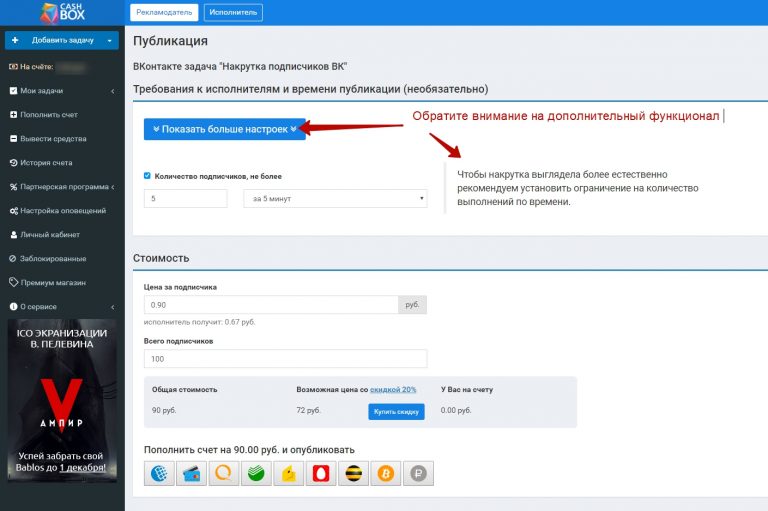Follow the 'скидкой 20%' link
768x511 pixels.
pyautogui.click(x=393, y=389)
